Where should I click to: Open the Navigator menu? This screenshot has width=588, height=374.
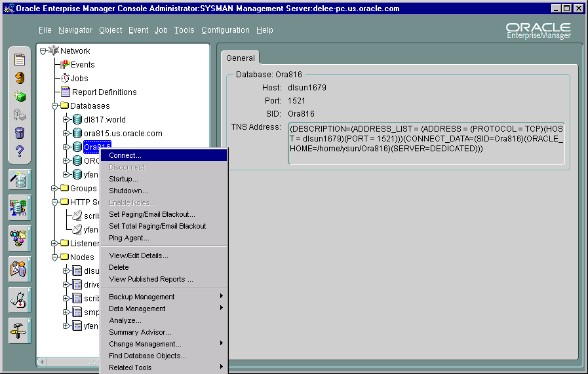tap(75, 30)
